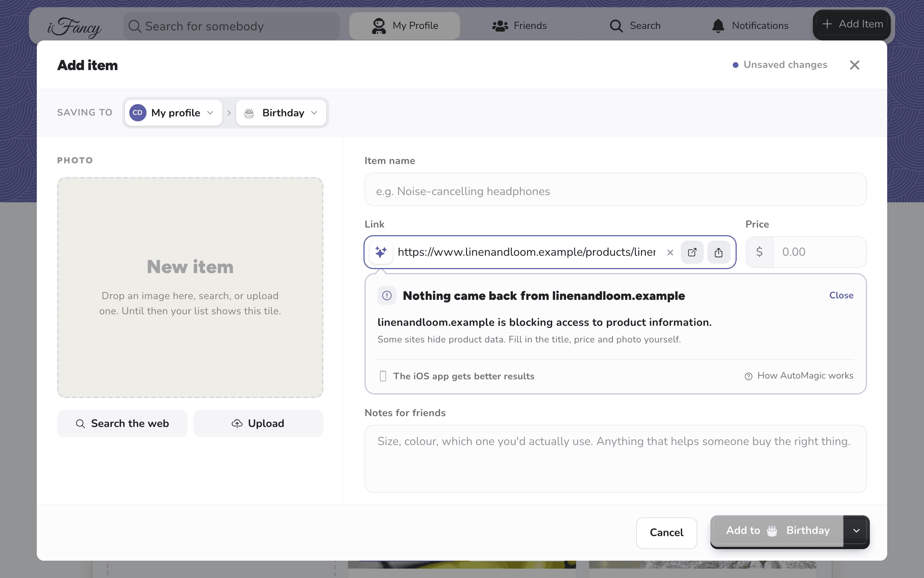
Task: Click the Unsaved changes indicator
Action: pyautogui.click(x=780, y=65)
